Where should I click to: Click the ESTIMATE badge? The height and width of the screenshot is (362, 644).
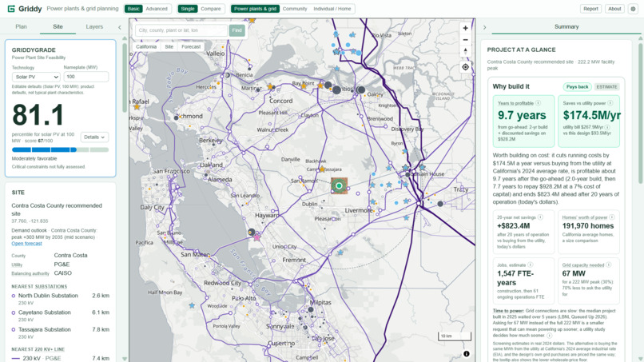606,86
